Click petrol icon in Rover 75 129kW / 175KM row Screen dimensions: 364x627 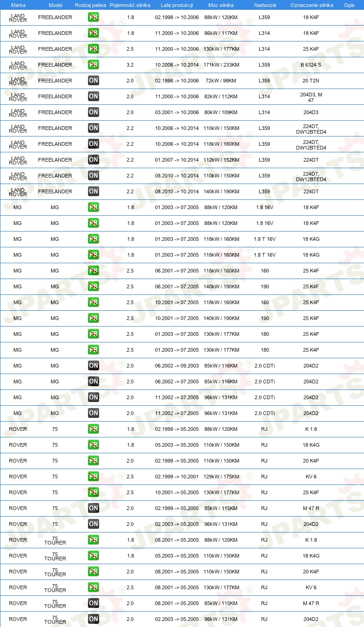(94, 477)
